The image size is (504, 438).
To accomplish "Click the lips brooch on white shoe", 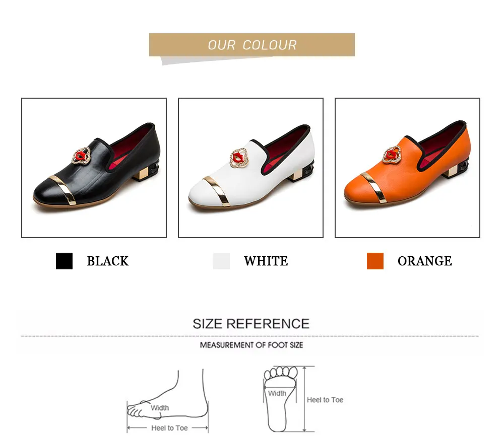I will tap(239, 158).
